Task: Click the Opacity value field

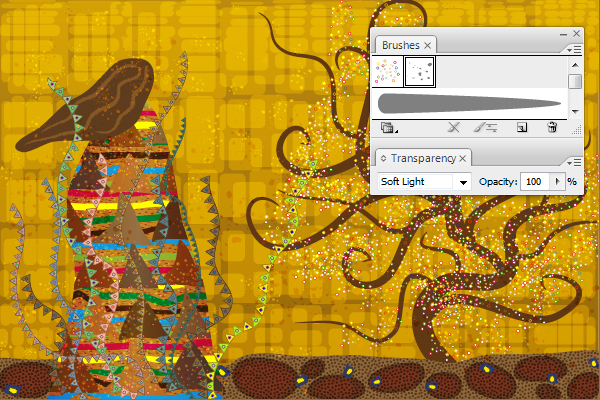Action: click(535, 181)
